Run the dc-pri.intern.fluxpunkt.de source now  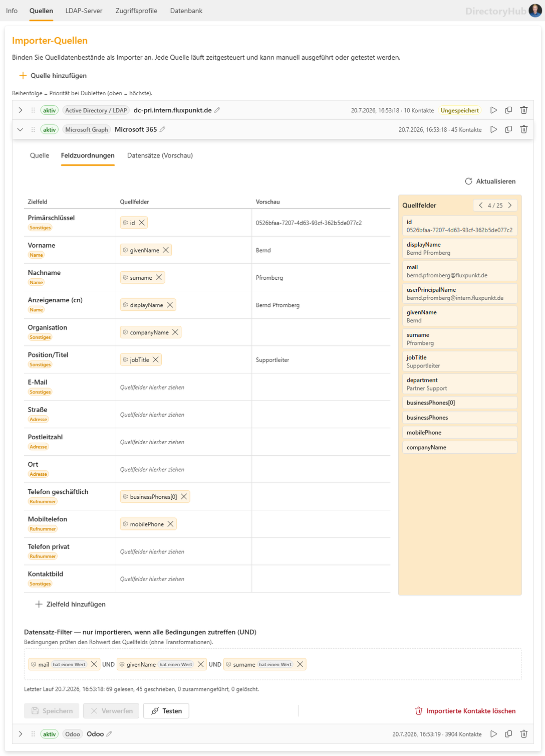(493, 110)
